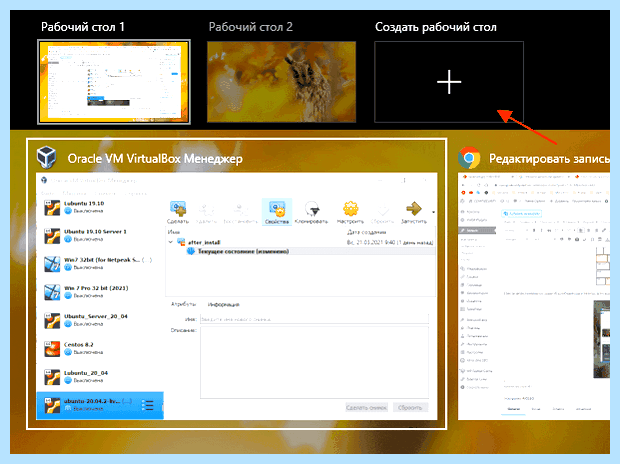The width and height of the screenshot is (620, 464).
Task: Open the Редактировать запись Chrome window preview
Action: point(534,296)
